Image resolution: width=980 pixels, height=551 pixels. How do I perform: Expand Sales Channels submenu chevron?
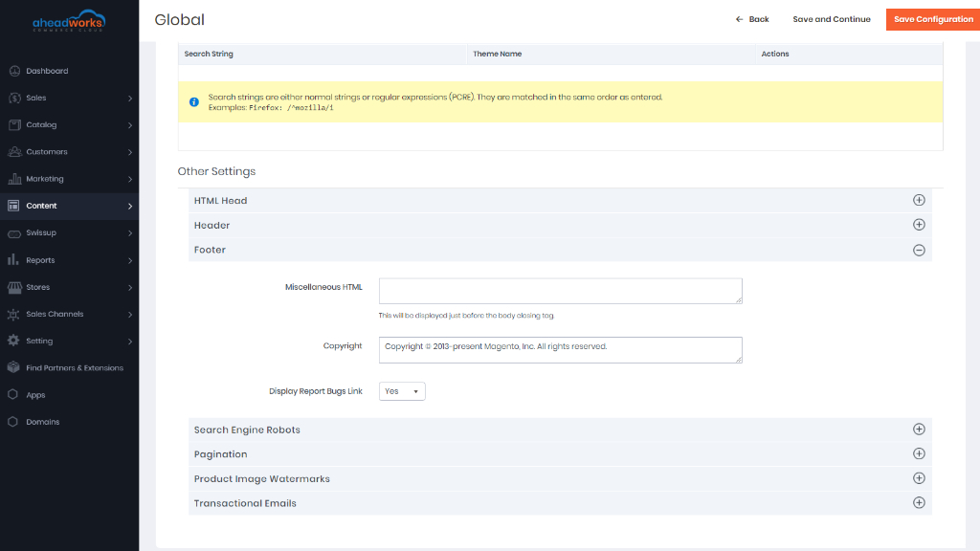point(130,314)
